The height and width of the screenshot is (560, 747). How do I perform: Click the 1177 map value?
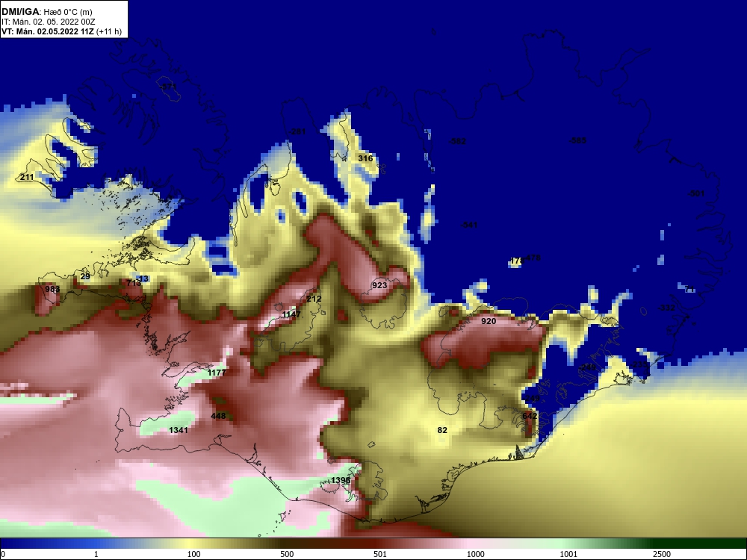[x=217, y=373]
